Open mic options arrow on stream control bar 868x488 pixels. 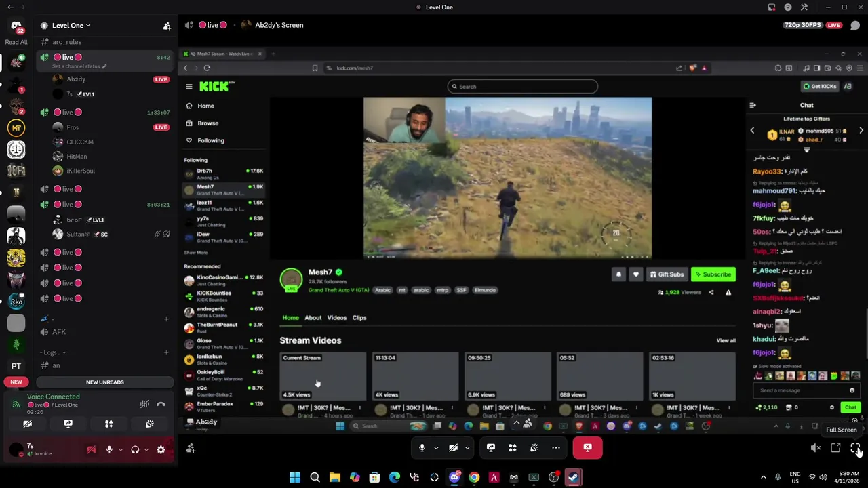pos(435,447)
